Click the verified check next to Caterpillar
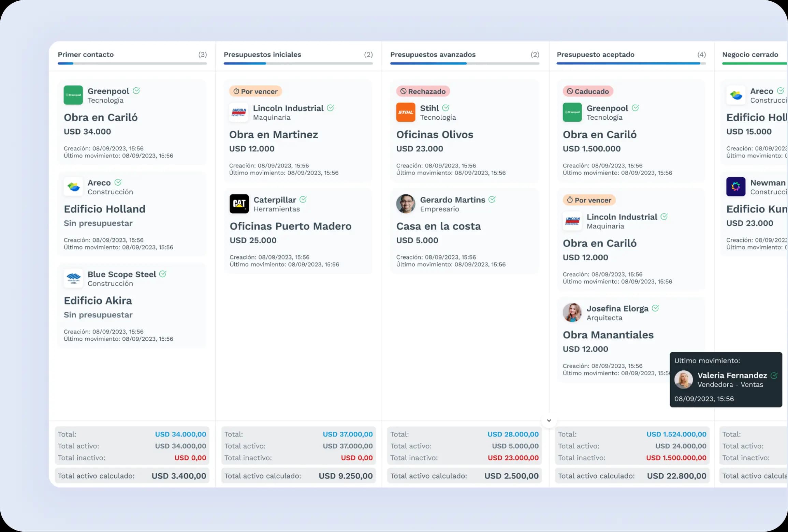This screenshot has width=788, height=532. point(303,199)
